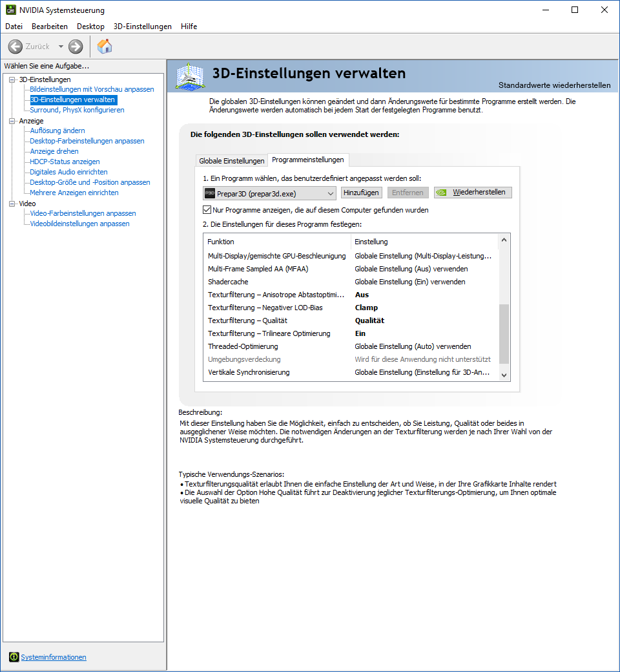Click the settings list scrollbar thumb

504,334
